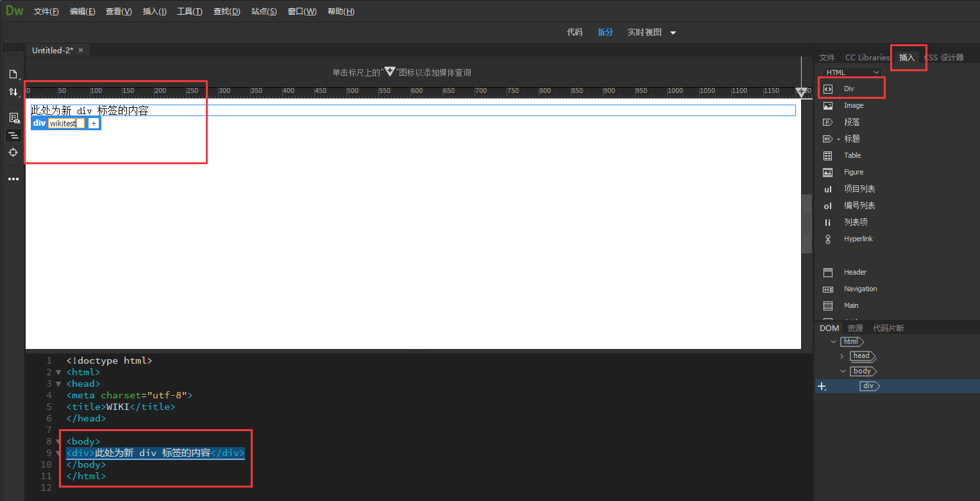Open the three-dots toolbar customize icon
Screen dimensions: 980x501
(x=13, y=179)
